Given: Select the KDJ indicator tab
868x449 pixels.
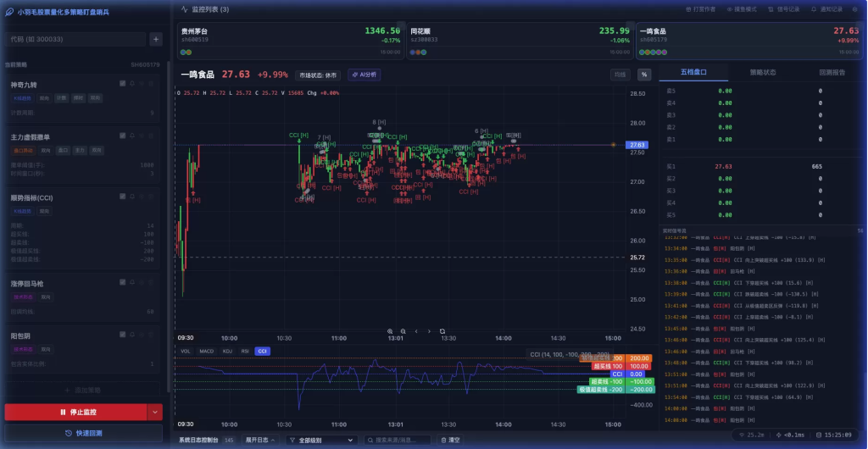Looking at the screenshot, I should [227, 351].
